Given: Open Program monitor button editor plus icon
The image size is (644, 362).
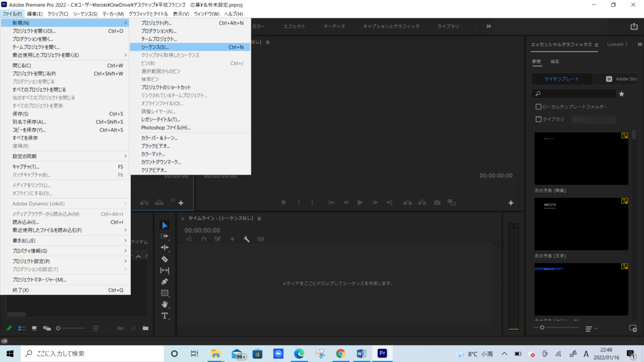Looking at the screenshot, I should coord(511,203).
